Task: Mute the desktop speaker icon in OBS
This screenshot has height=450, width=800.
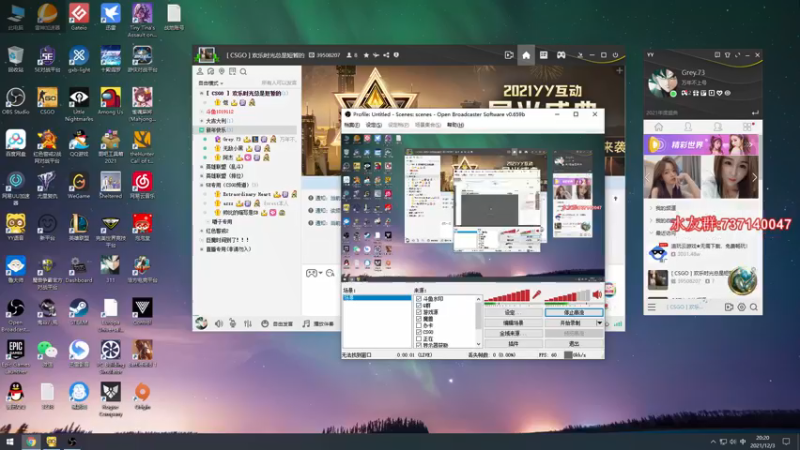Action: pyautogui.click(x=597, y=294)
